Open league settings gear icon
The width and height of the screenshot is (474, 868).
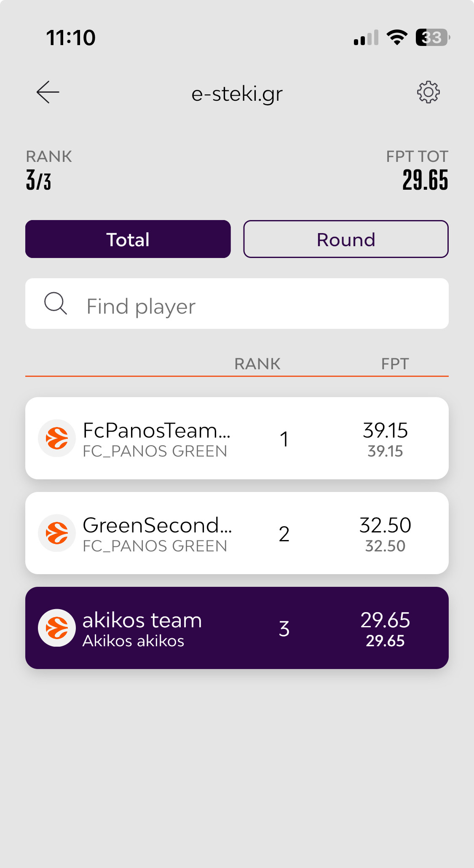coord(428,92)
